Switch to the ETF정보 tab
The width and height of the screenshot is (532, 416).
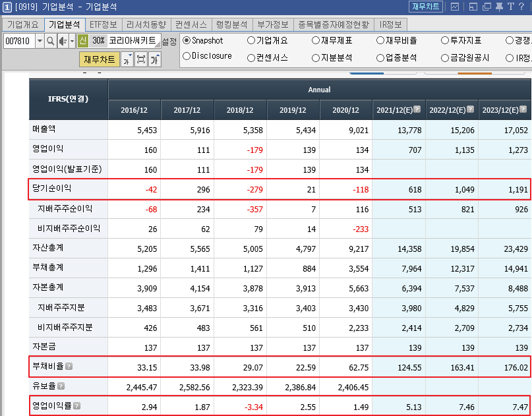pyautogui.click(x=103, y=24)
